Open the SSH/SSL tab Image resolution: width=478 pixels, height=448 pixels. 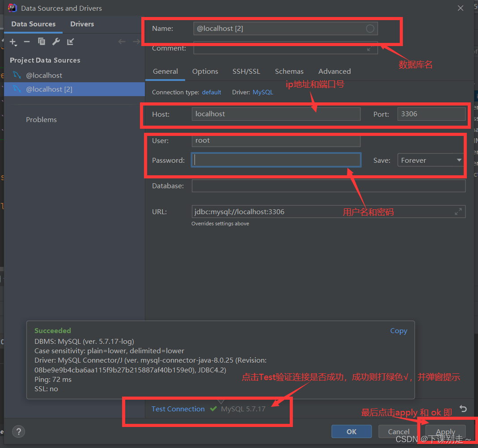[x=246, y=72]
